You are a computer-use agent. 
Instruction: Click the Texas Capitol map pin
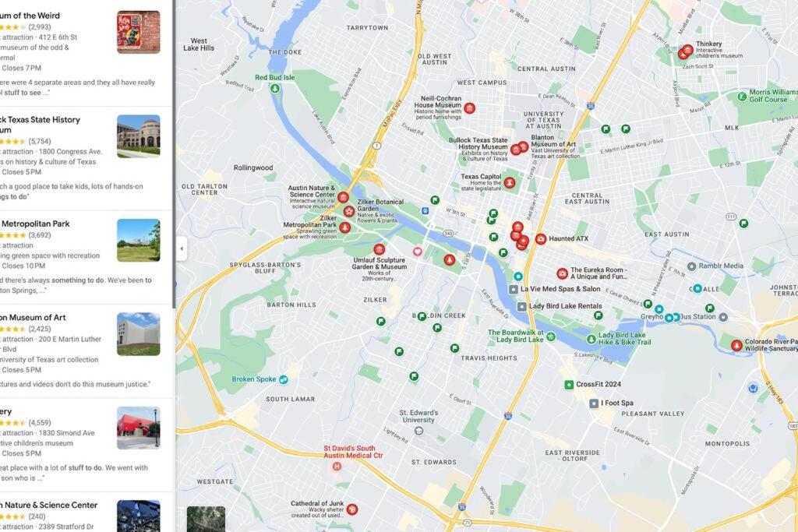click(x=510, y=182)
